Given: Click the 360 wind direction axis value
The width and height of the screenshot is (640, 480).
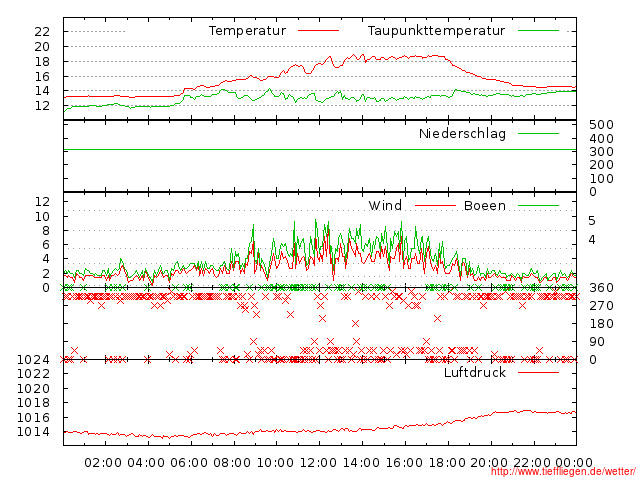Looking at the screenshot, I should (601, 288).
